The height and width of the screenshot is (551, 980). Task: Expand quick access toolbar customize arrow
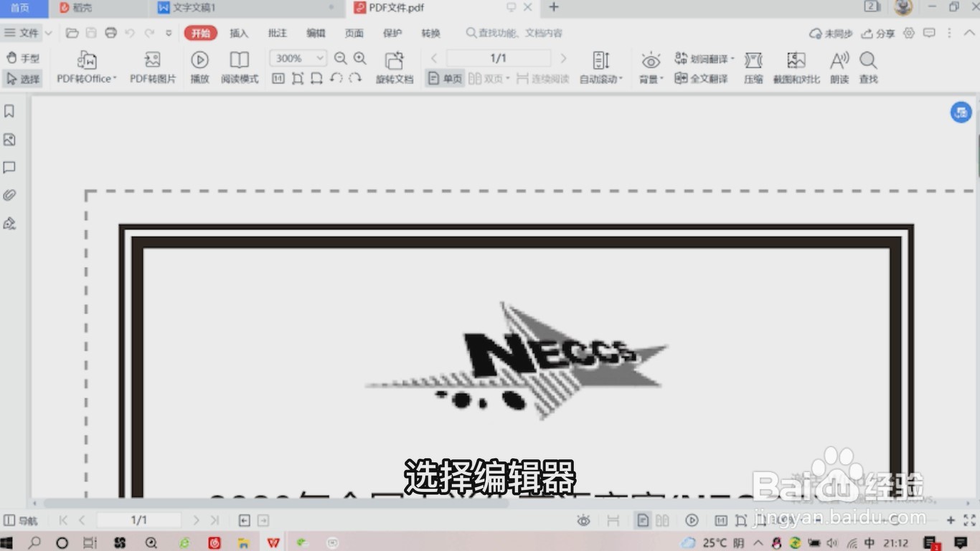click(x=169, y=33)
